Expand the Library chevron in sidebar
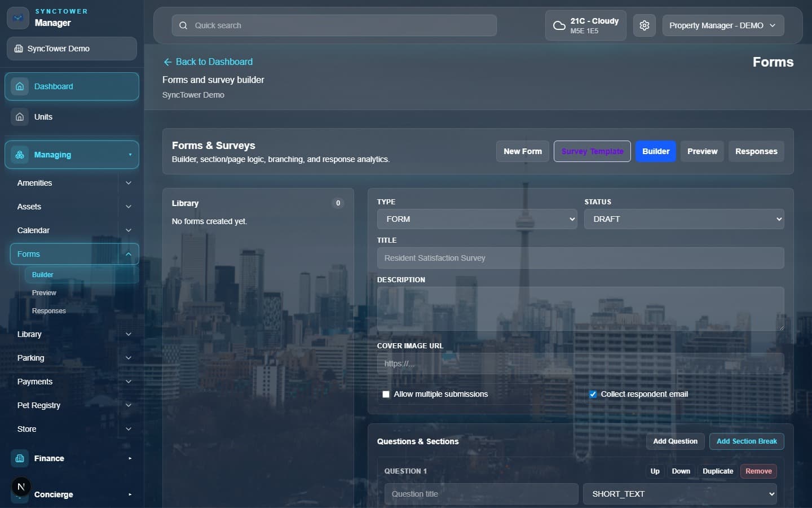812x508 pixels. 129,334
